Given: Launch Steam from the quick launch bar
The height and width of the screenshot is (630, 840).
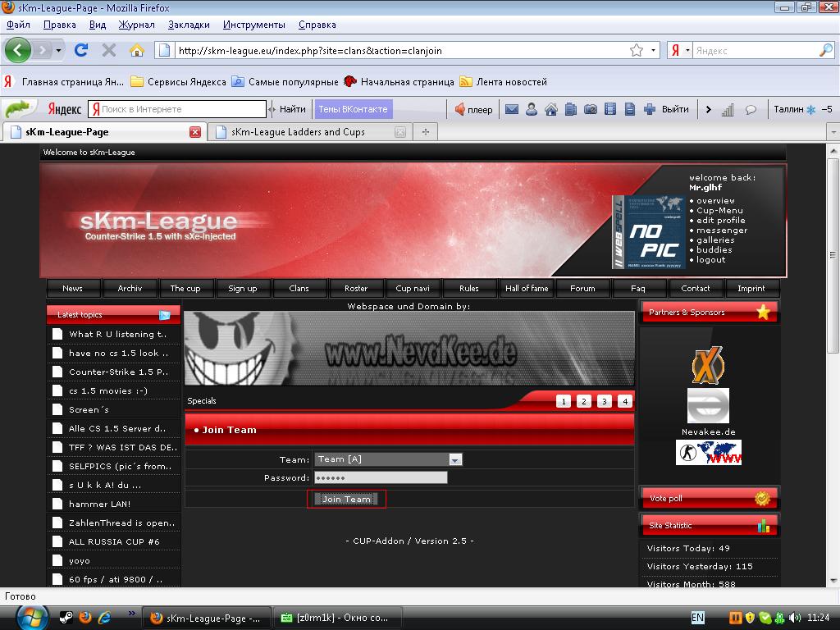Looking at the screenshot, I should 66,618.
